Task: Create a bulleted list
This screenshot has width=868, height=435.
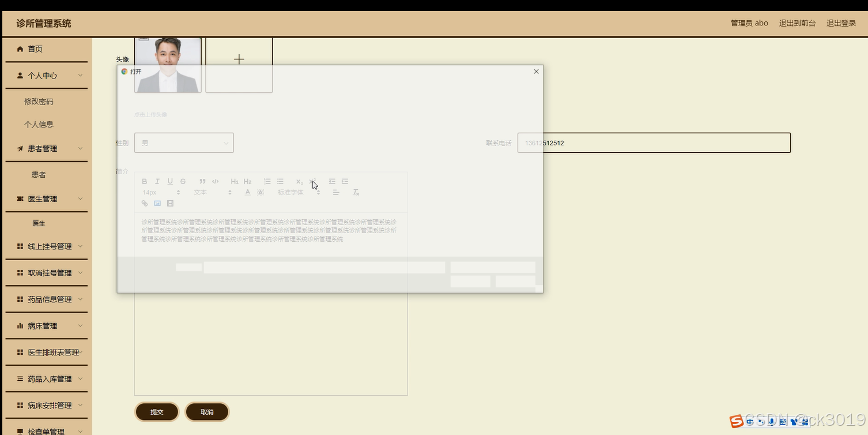Action: click(x=280, y=181)
